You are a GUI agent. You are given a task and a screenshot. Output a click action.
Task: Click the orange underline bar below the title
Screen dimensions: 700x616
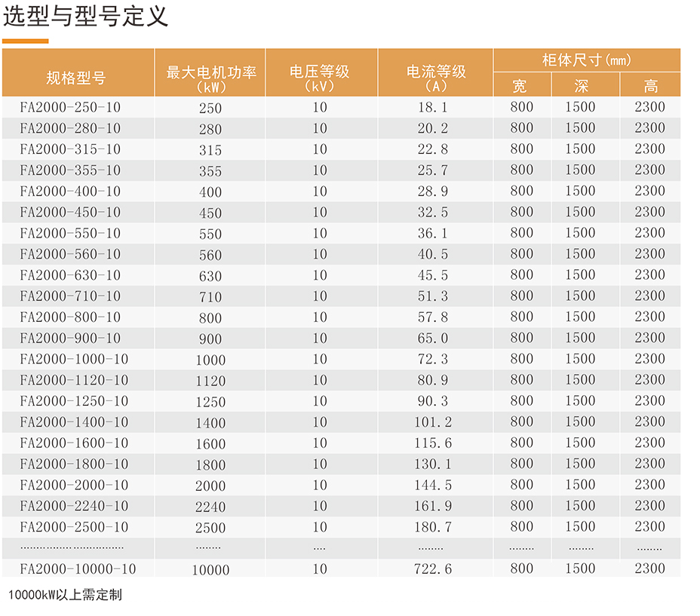(26, 41)
